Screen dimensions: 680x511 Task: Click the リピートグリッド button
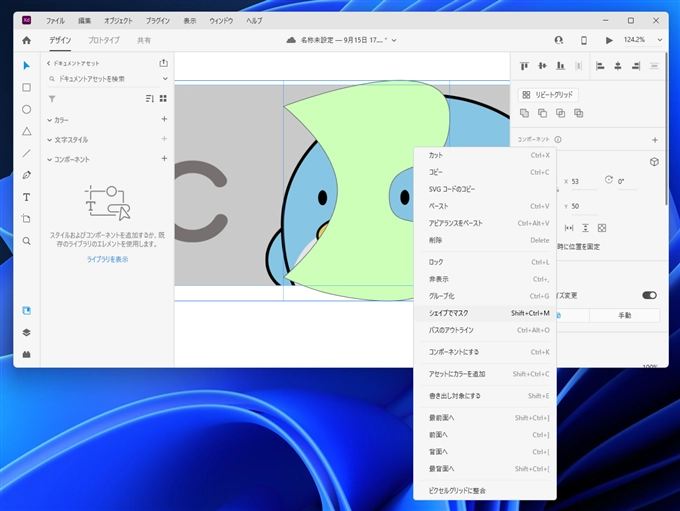coord(548,95)
